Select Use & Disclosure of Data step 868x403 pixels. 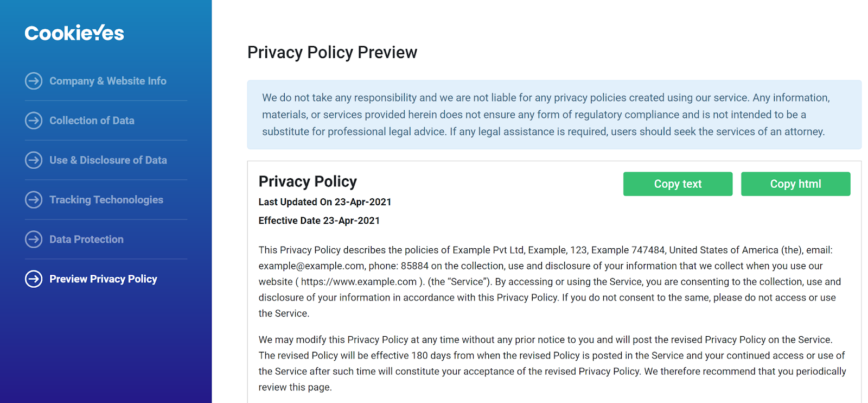108,160
